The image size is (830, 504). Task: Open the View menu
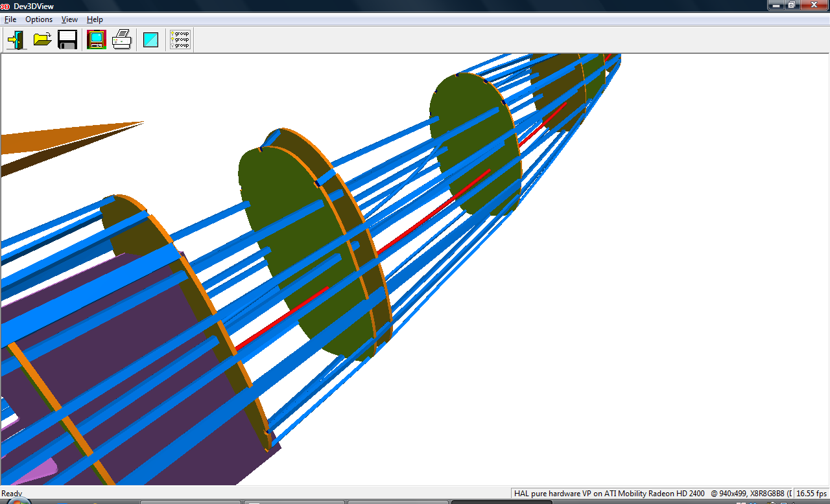click(x=69, y=19)
